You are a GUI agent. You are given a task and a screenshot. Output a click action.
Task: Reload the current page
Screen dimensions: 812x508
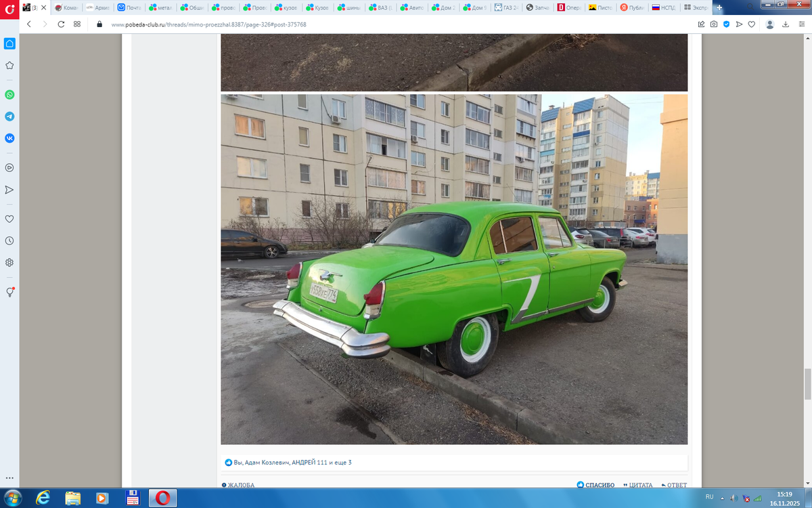(x=61, y=24)
